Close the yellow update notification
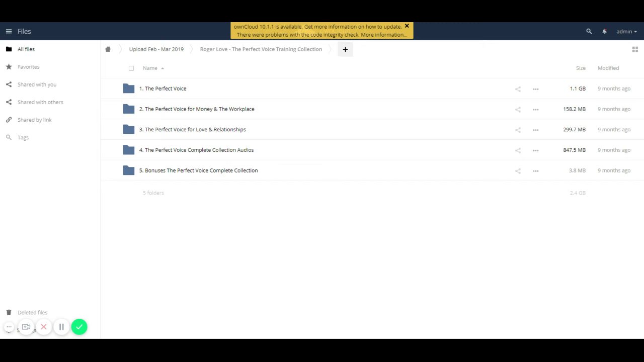The width and height of the screenshot is (644, 362). 407,26
